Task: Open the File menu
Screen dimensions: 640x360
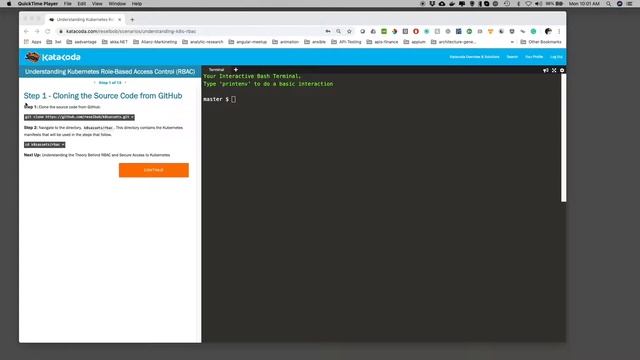Action: [x=68, y=4]
